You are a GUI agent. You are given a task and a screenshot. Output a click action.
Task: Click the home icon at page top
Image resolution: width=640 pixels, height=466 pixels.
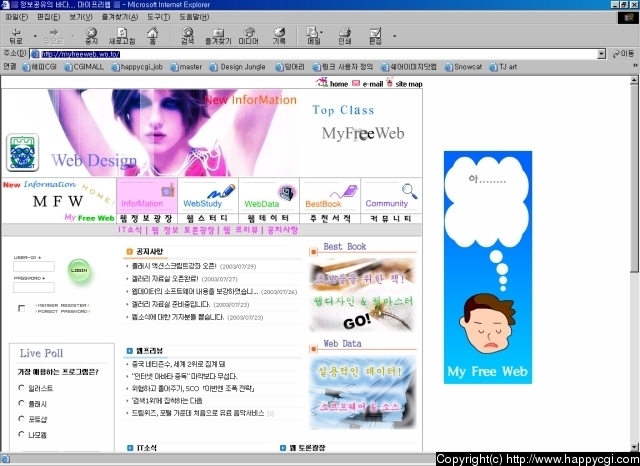[322, 82]
